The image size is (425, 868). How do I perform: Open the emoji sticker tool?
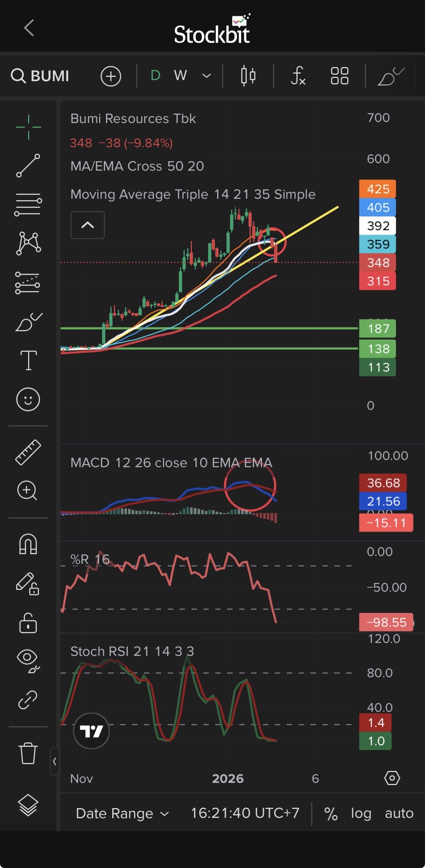tap(28, 399)
